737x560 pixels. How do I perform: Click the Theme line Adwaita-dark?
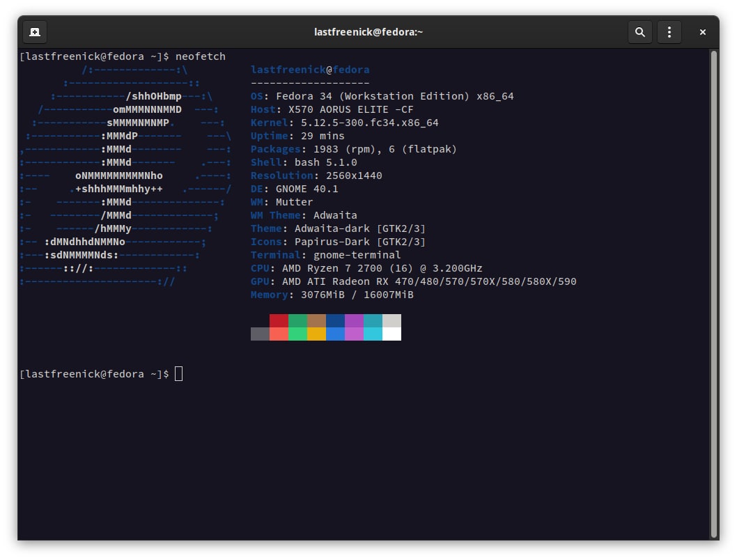coord(338,228)
